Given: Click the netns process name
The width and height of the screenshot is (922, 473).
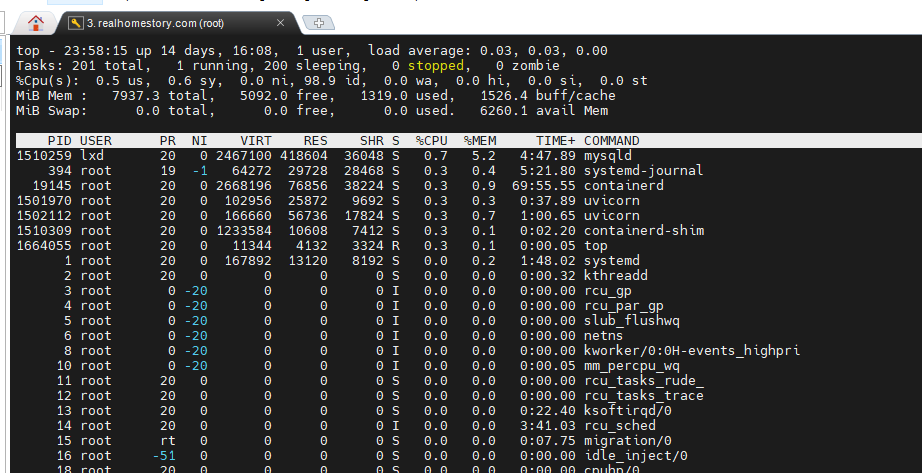Looking at the screenshot, I should coord(603,336).
